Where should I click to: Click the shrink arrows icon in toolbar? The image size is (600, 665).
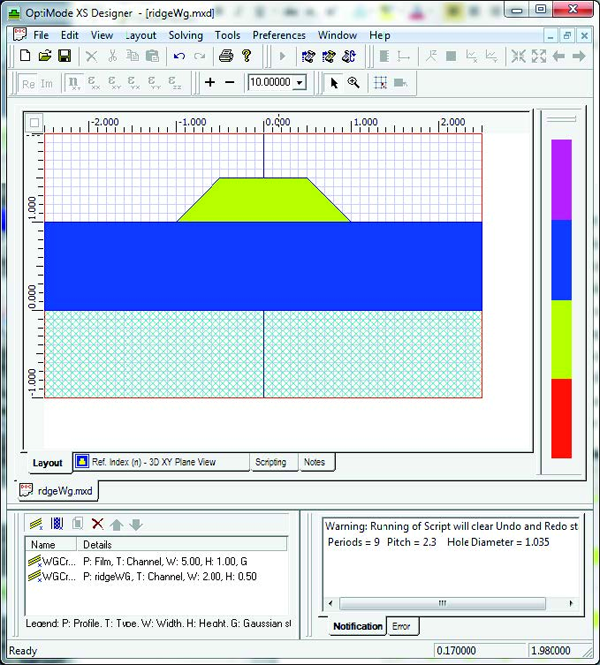[518, 56]
